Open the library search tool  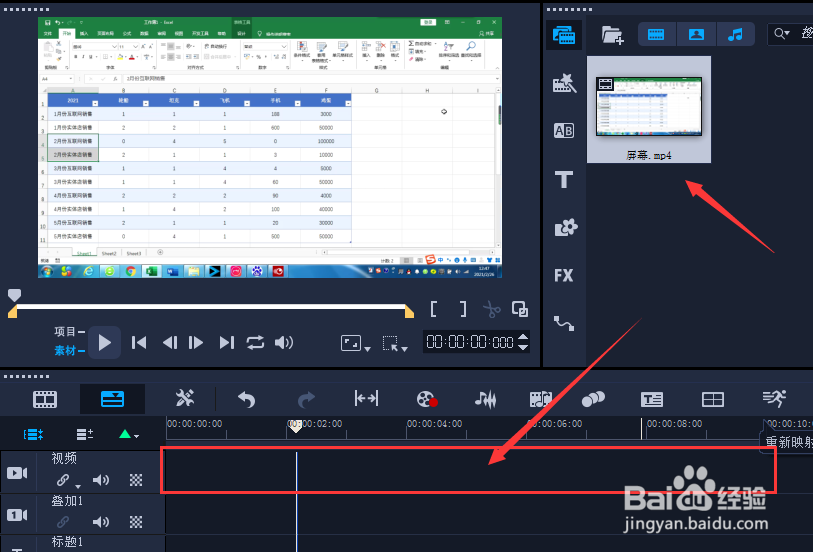(x=781, y=34)
